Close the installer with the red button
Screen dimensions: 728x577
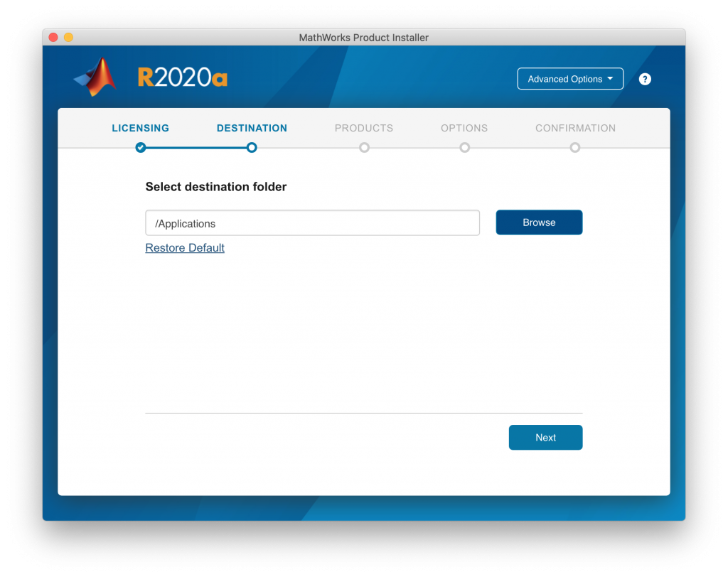point(53,37)
